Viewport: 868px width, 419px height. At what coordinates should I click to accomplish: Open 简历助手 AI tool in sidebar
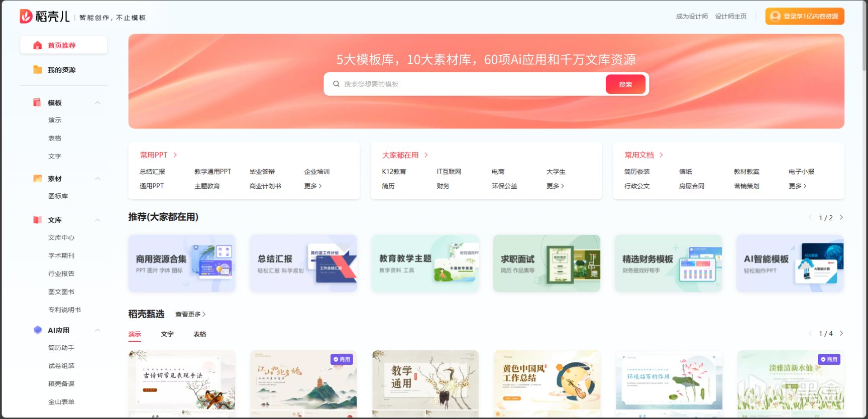[61, 348]
